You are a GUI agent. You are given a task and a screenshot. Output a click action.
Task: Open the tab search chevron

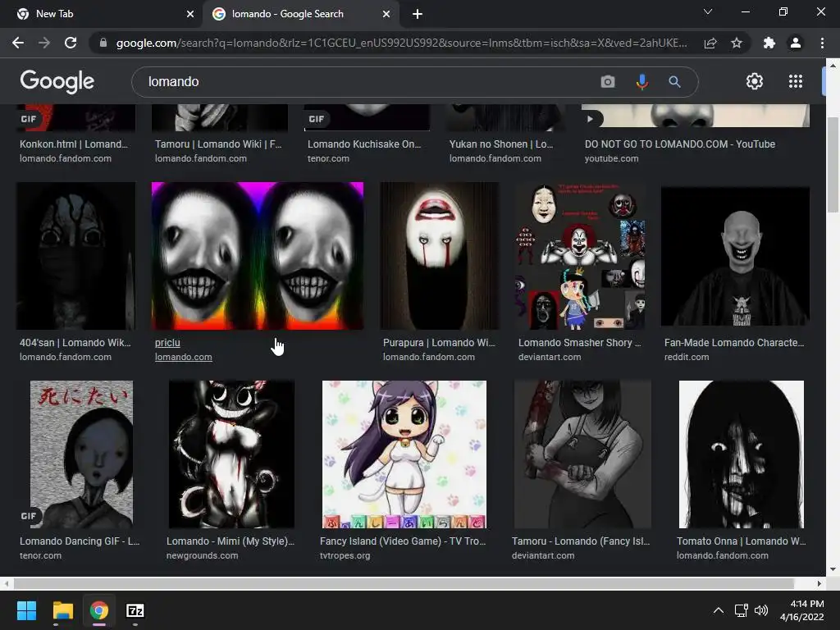[708, 11]
